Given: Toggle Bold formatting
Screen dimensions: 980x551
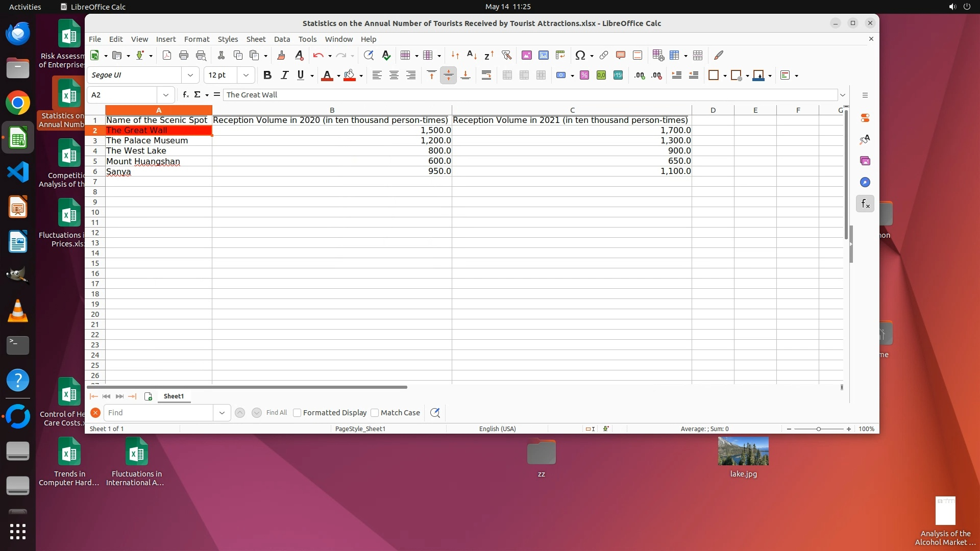Looking at the screenshot, I should coord(267,76).
